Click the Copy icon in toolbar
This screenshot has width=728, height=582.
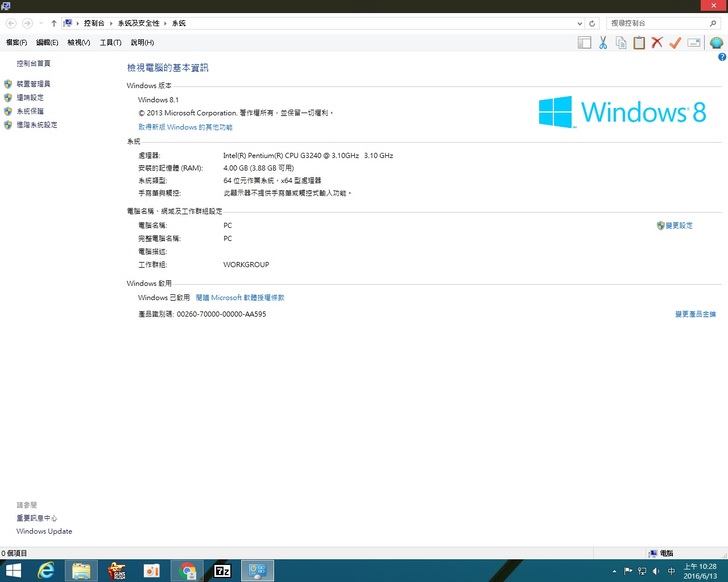click(621, 42)
